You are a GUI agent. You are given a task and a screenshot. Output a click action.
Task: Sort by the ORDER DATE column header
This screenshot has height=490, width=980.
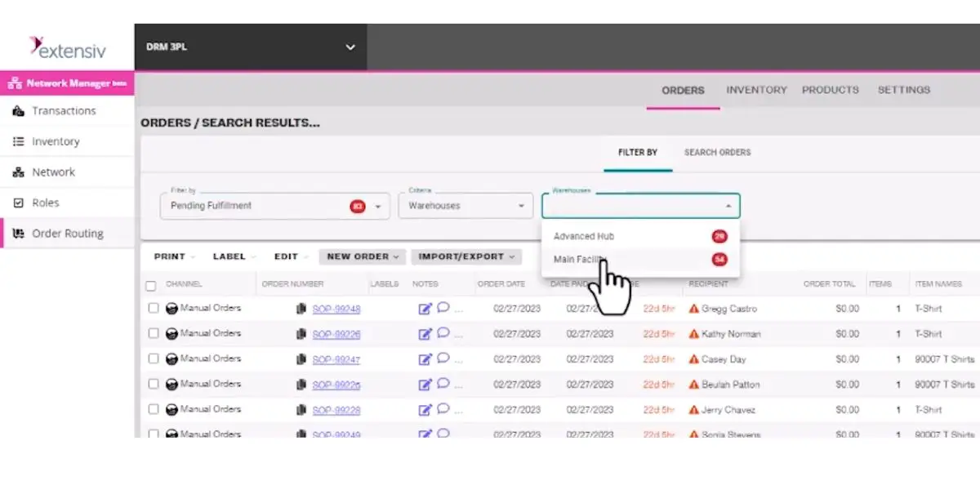[501, 284]
